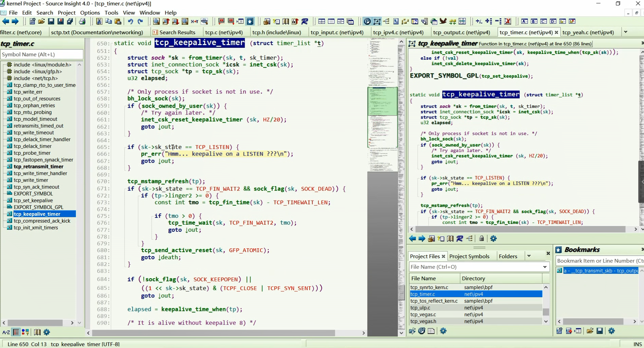Select tcp_set_keepalive in symbol list
644x348 pixels.
click(x=33, y=200)
